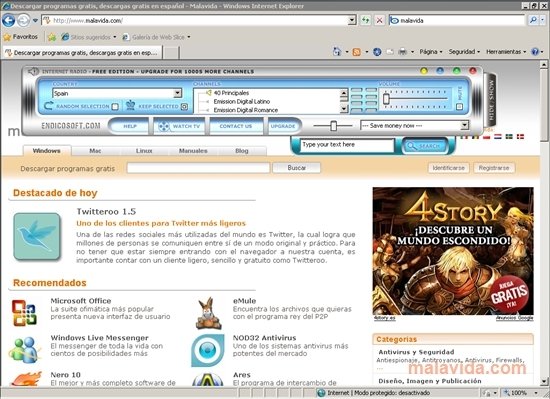
Task: Click the yellow round button on radio toolbar
Action: pos(424,71)
